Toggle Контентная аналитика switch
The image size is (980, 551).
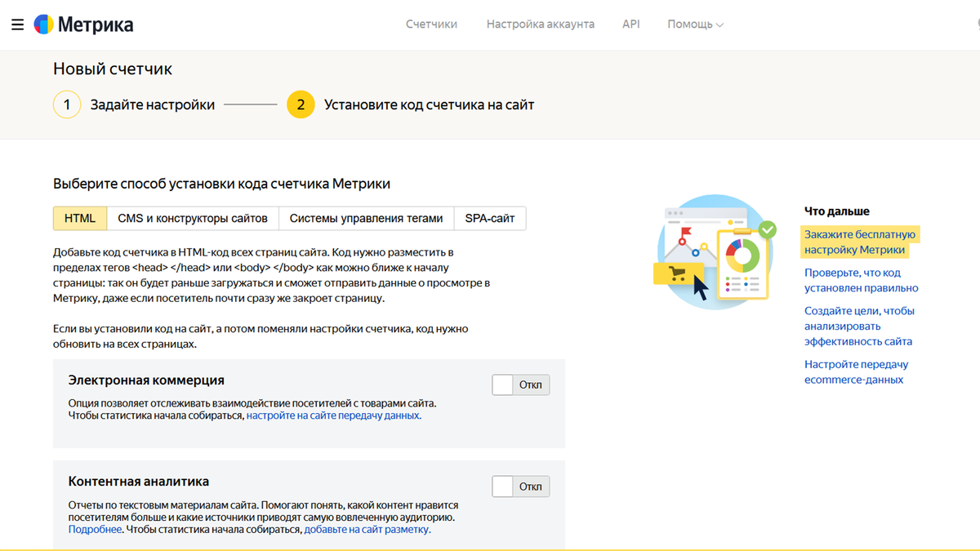point(521,487)
